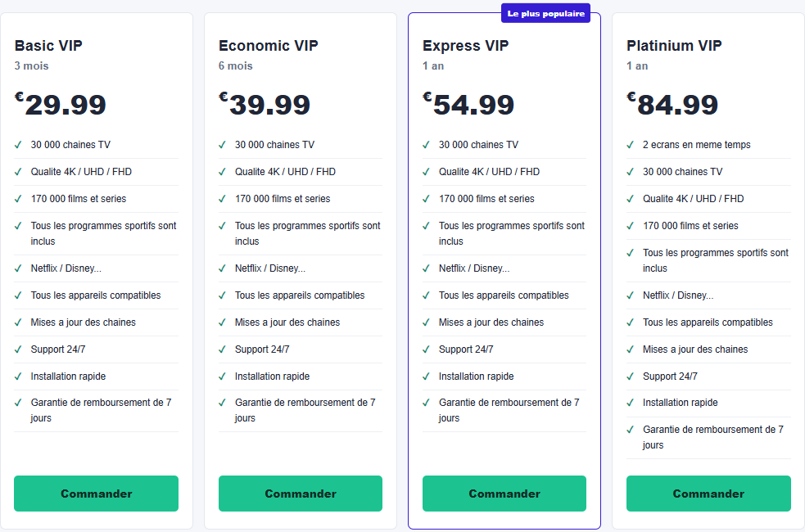Click the €39.99 Economic VIP price
Viewport: 805px width, 532px height.
(265, 104)
